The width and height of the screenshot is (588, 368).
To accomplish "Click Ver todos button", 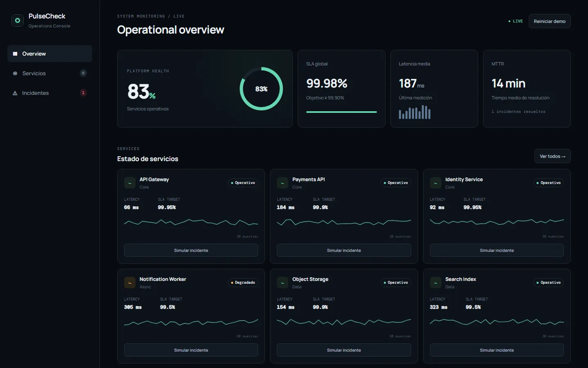I will click(552, 156).
